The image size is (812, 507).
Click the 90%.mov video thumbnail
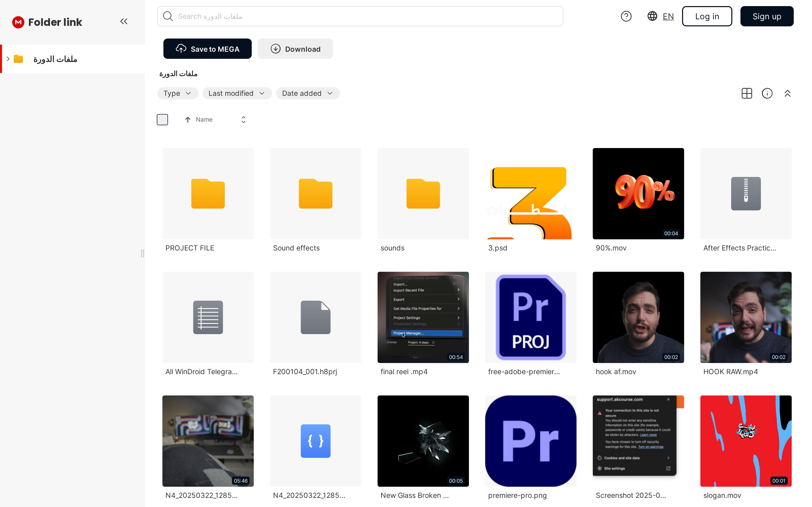638,193
